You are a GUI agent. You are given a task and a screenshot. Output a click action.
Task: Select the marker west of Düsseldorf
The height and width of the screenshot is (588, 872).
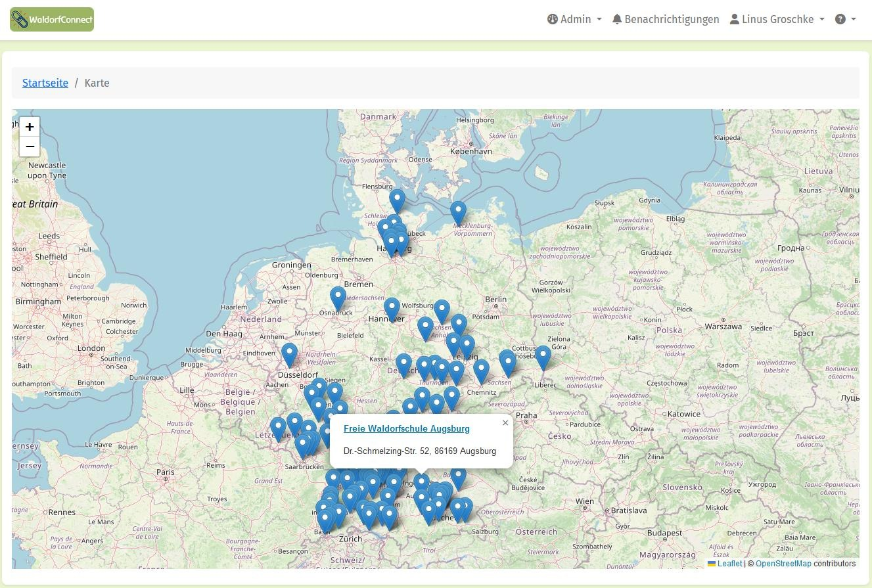click(x=289, y=355)
